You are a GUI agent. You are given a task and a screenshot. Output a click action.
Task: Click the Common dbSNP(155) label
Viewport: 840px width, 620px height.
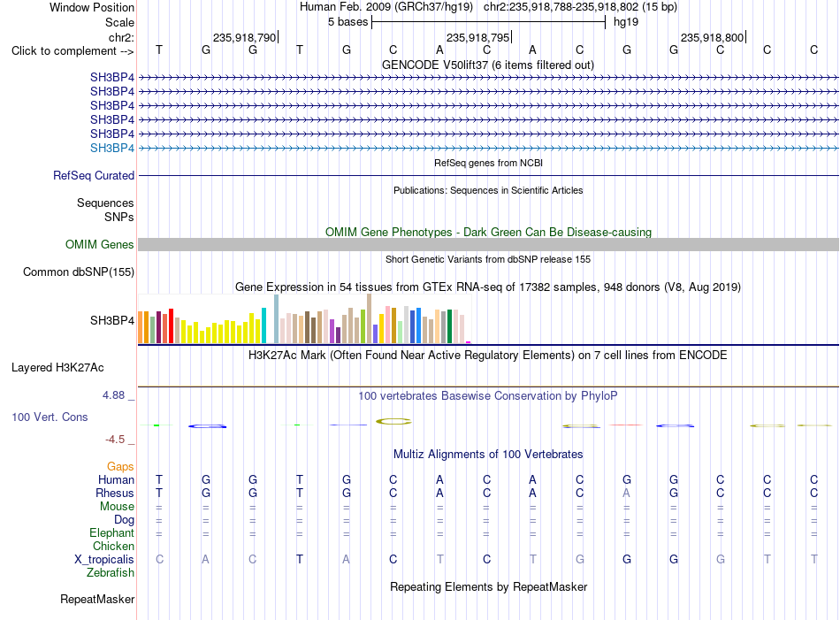tap(78, 272)
